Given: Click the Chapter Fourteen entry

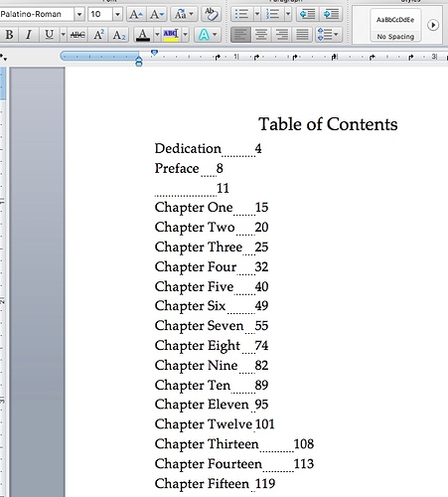Looking at the screenshot, I should pyautogui.click(x=234, y=464).
